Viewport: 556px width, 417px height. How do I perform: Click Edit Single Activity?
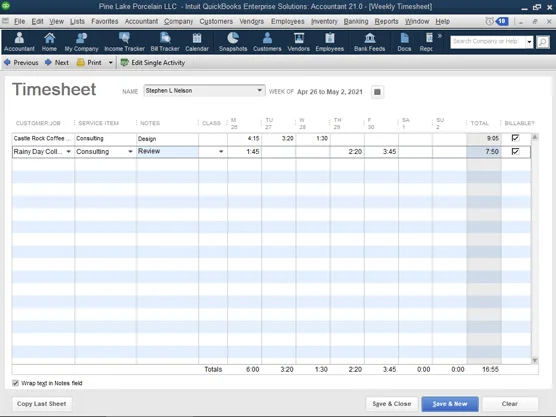pyautogui.click(x=153, y=63)
